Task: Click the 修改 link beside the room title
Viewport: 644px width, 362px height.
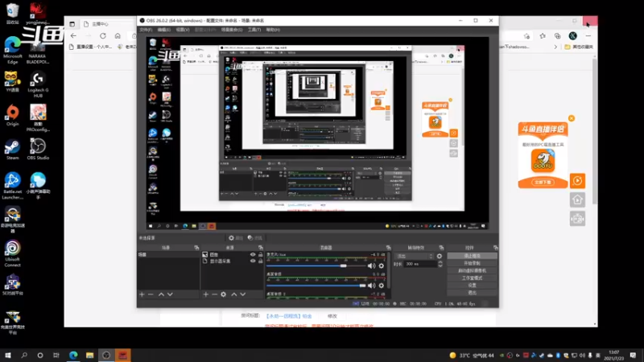Action: tap(332, 316)
